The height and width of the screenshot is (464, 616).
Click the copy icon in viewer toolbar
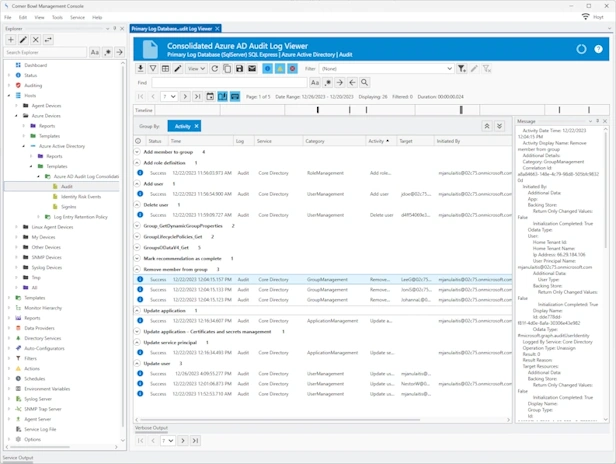pyautogui.click(x=227, y=68)
